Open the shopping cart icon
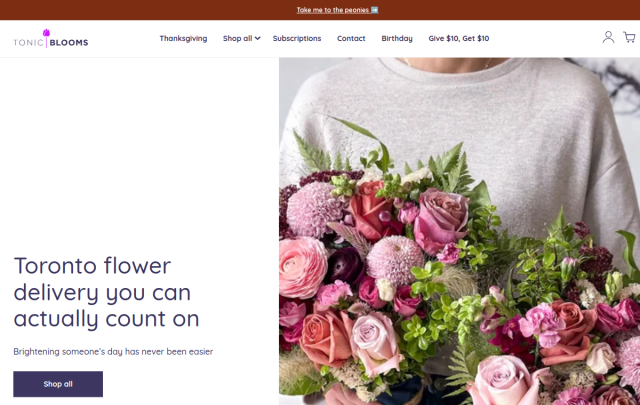Viewport: 640px width, 405px height. coord(629,37)
